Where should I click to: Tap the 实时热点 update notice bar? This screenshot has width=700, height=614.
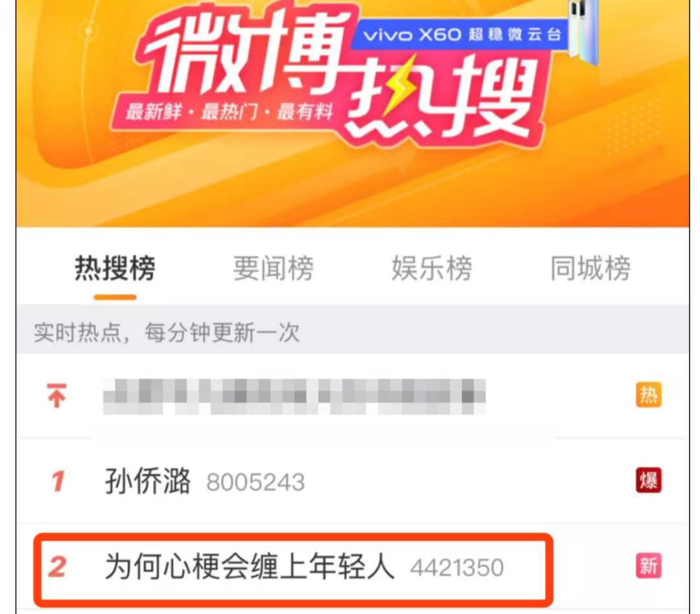point(353,332)
